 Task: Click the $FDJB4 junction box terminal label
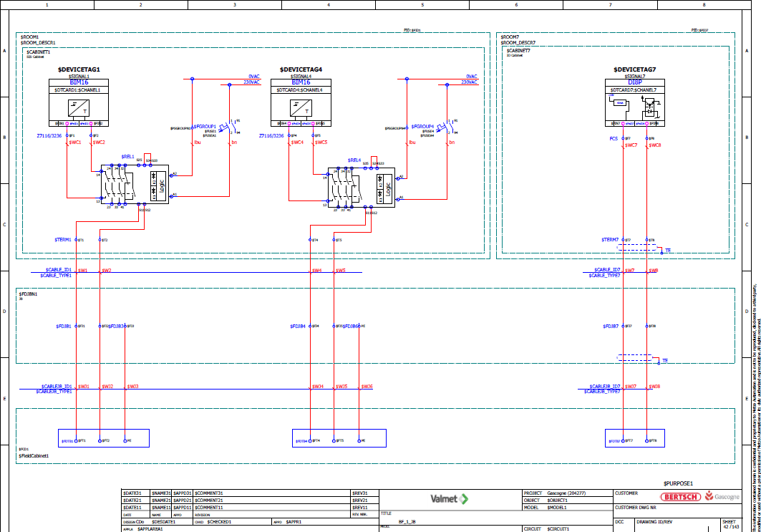[298, 326]
